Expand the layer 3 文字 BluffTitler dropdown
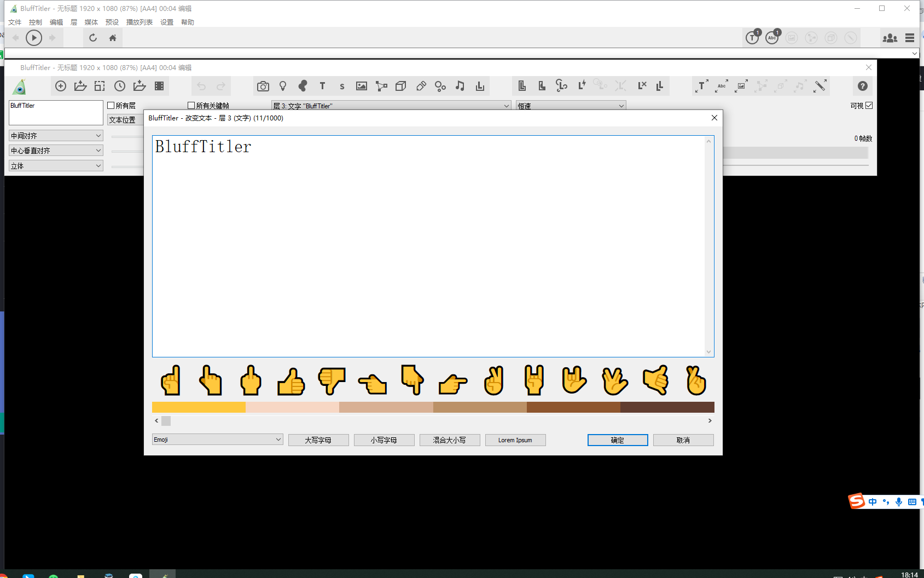The height and width of the screenshot is (578, 924). point(391,106)
